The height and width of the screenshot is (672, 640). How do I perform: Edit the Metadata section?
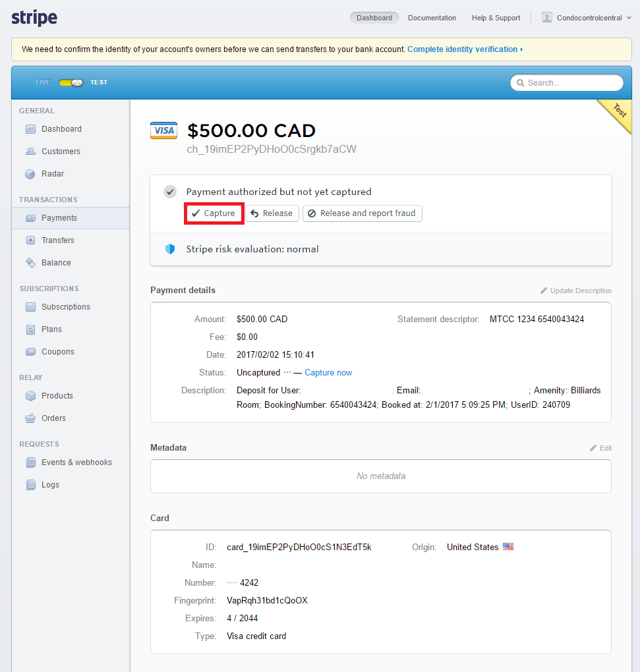pos(600,448)
